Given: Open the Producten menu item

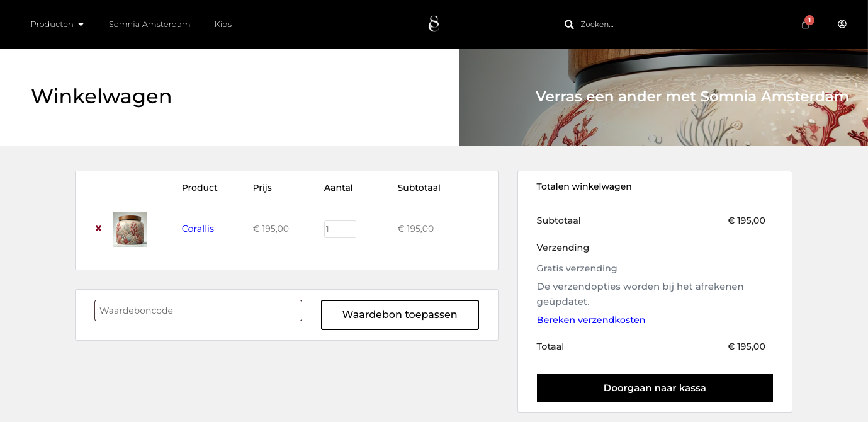Looking at the screenshot, I should 52,24.
